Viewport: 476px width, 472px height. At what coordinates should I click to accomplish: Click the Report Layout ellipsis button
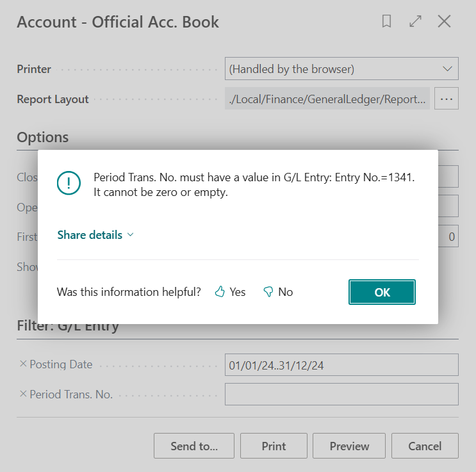(x=447, y=99)
